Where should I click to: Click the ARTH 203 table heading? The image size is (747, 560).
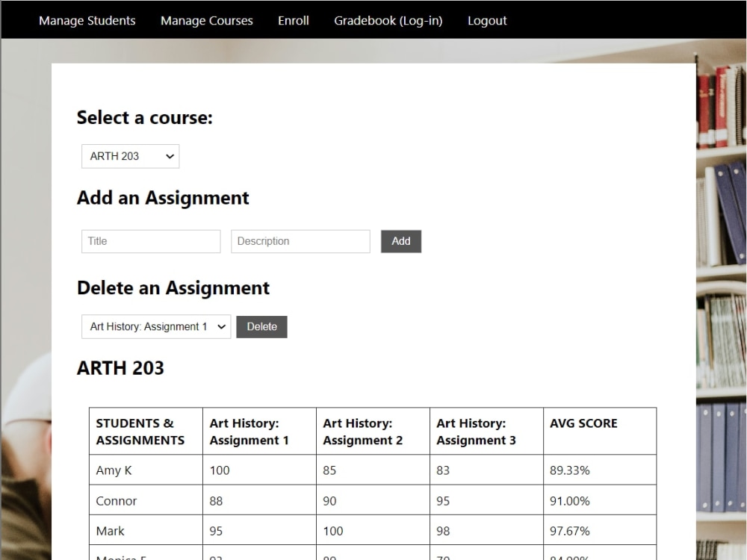click(x=120, y=368)
